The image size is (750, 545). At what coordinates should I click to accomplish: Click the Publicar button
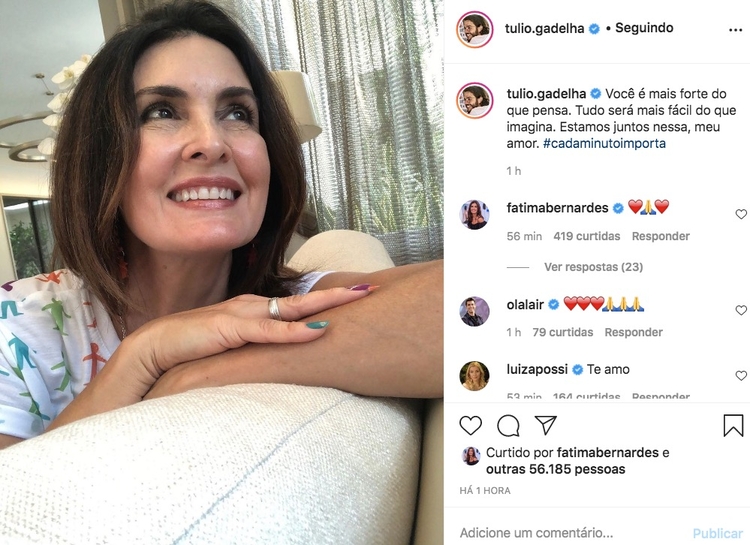coord(717,533)
